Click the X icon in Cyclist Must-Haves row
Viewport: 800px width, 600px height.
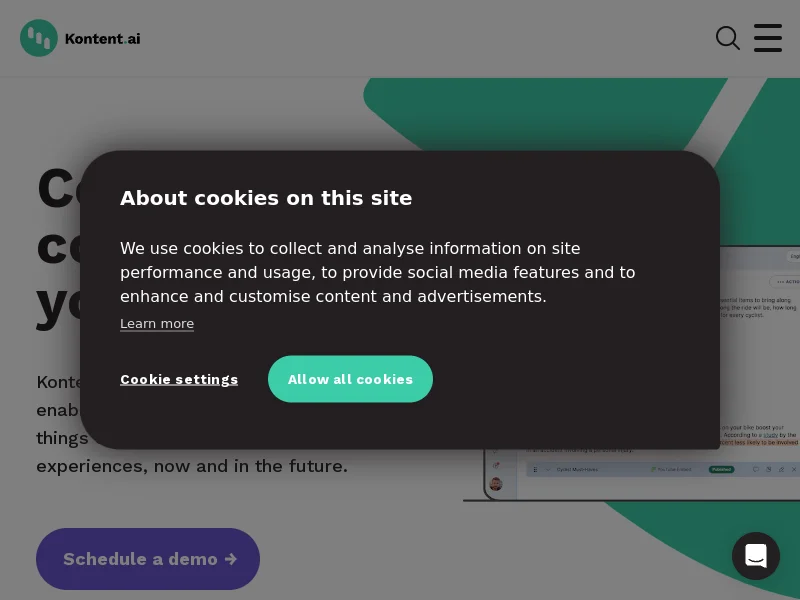[794, 469]
